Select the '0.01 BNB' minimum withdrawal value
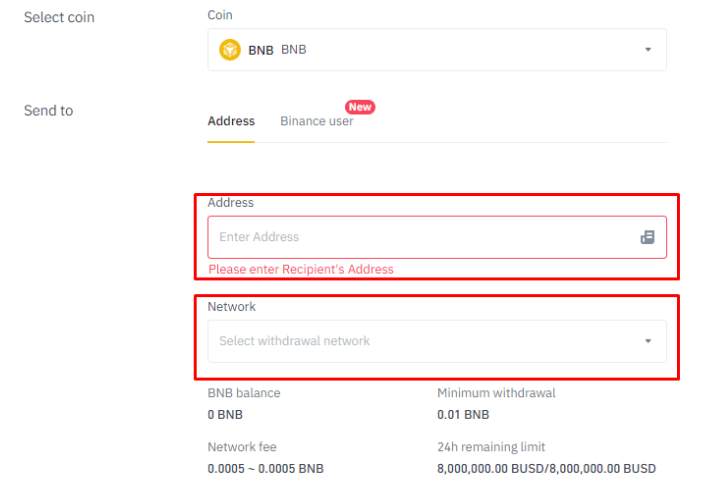Viewport: 718px width, 501px height. (463, 415)
